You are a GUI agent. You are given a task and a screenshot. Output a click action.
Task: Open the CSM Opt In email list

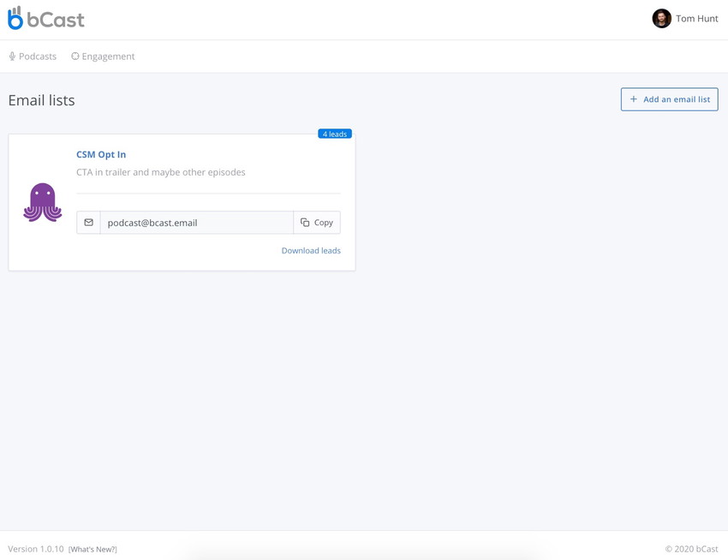pos(100,154)
